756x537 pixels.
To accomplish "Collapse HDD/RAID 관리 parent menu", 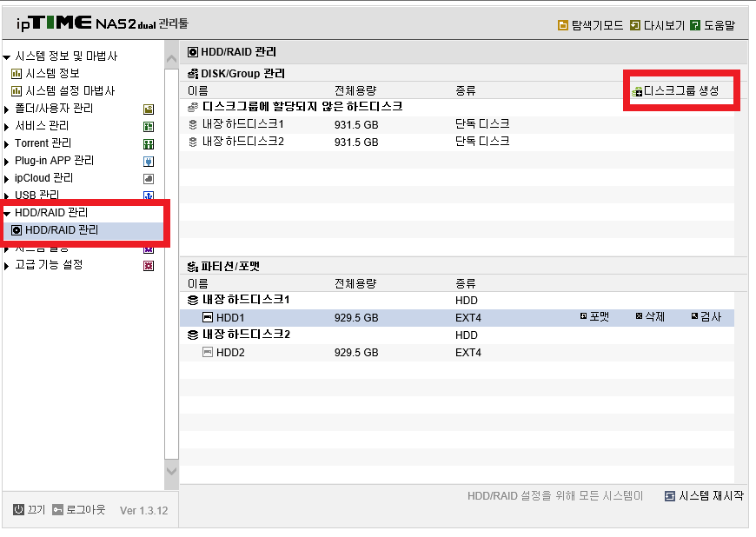I will (7, 214).
